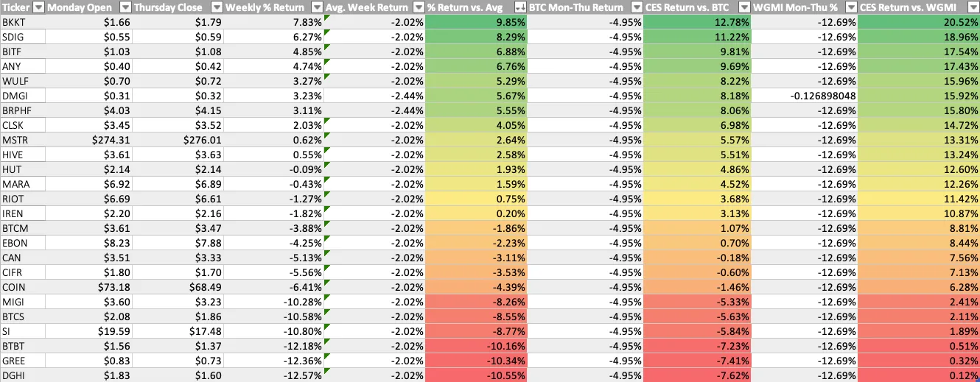The width and height of the screenshot is (980, 382).
Task: Click the SI ticker cell
Action: coord(22,331)
